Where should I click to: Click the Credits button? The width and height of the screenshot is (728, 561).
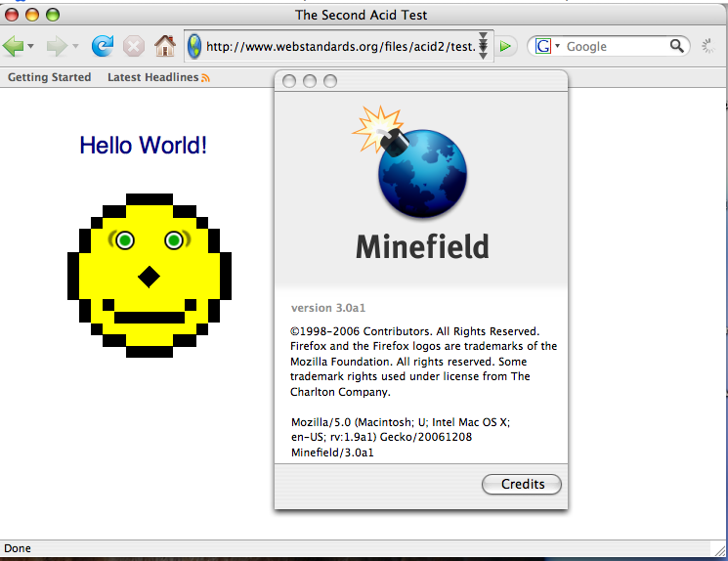522,484
